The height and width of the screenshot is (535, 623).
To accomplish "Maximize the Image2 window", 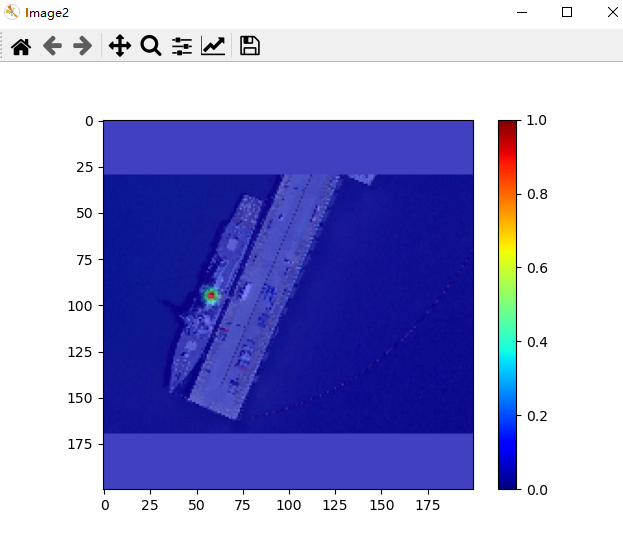I will (x=567, y=12).
